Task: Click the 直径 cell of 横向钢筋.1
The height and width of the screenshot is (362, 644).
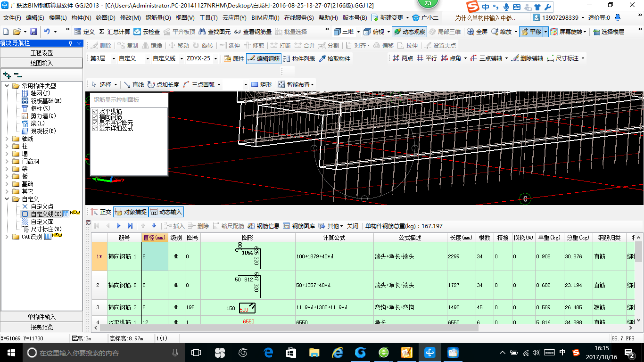Action: tap(155, 256)
